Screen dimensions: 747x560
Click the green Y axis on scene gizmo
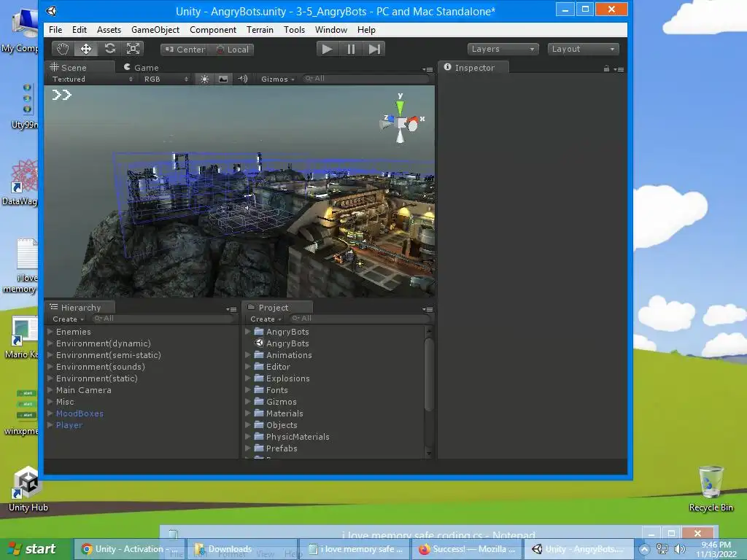point(400,106)
